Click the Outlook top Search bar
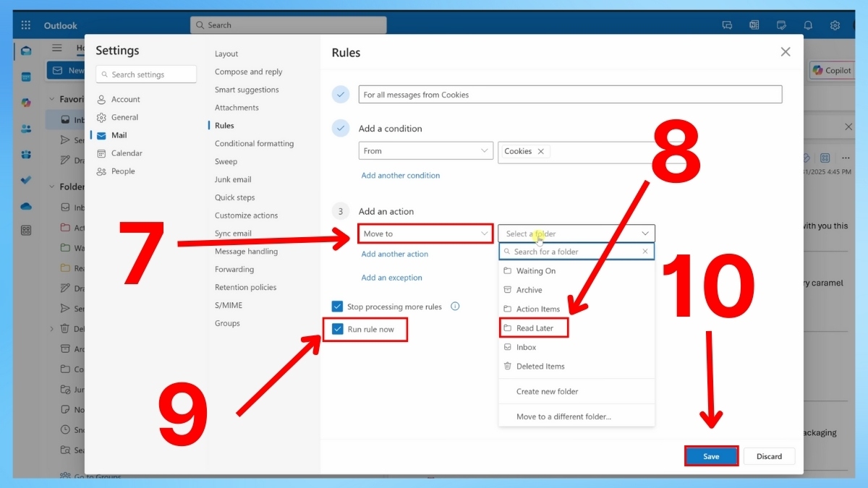 coord(289,25)
